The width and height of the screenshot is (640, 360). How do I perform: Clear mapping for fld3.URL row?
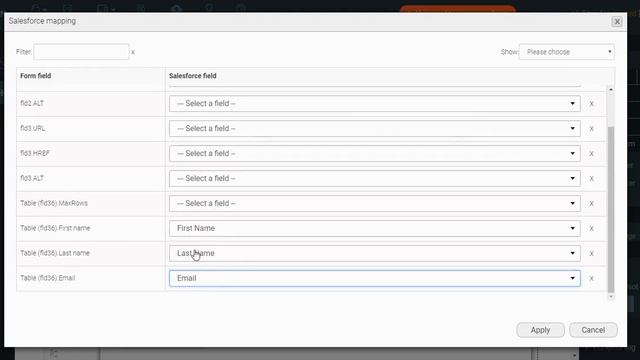(x=591, y=129)
